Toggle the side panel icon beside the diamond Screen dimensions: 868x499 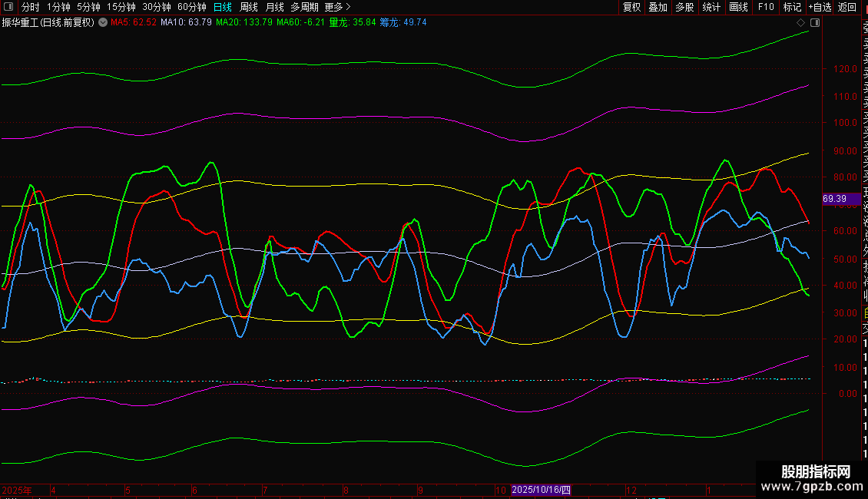click(814, 22)
